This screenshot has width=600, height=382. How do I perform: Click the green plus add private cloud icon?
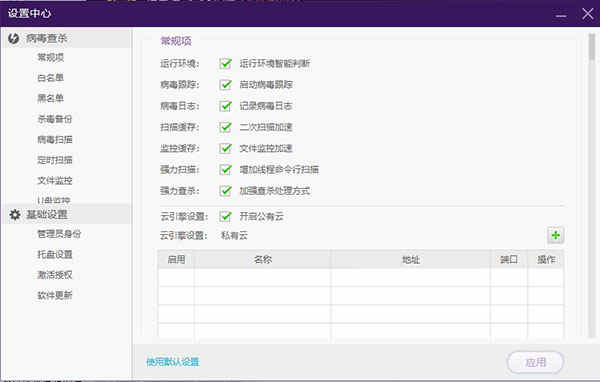click(x=556, y=235)
